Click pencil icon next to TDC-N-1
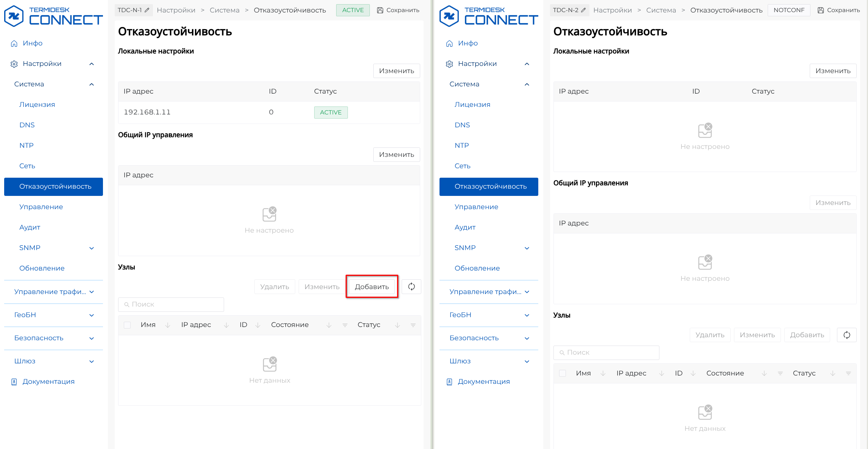Viewport: 868px width, 449px height. pos(147,10)
